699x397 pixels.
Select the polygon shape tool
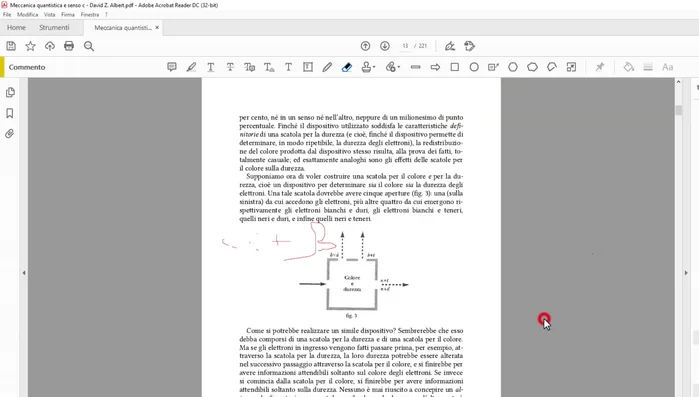pos(513,67)
